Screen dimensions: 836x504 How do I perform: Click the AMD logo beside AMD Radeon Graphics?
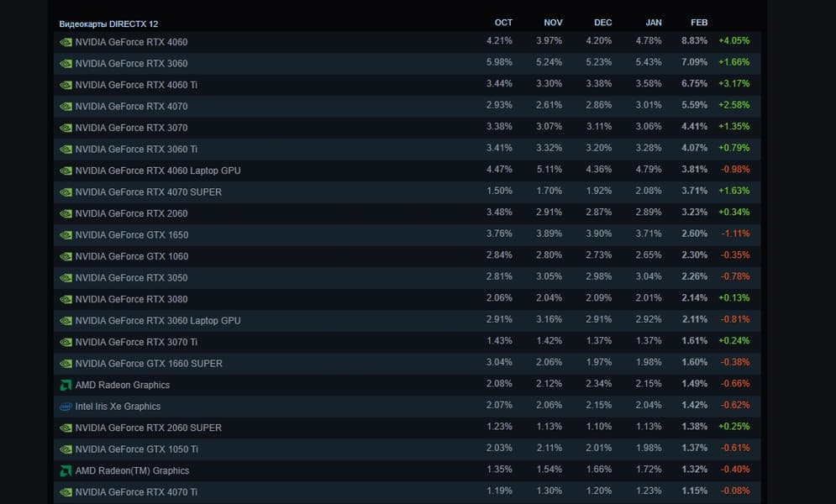click(x=66, y=385)
